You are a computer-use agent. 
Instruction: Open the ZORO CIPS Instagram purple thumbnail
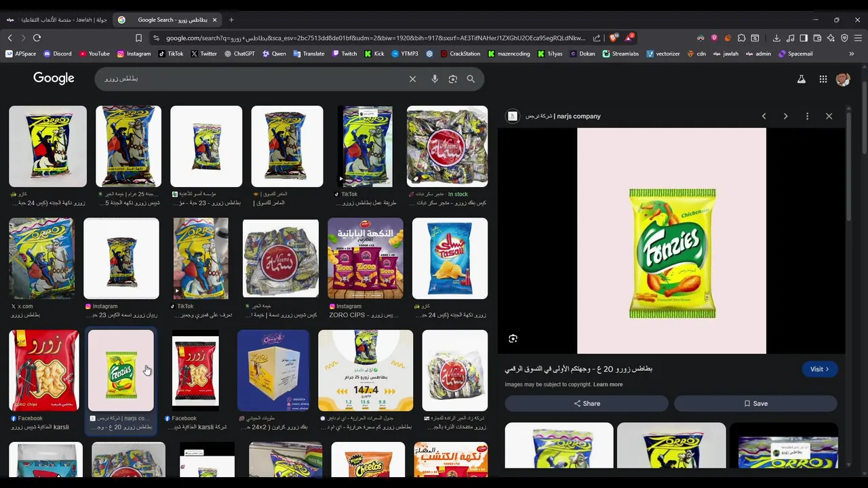(x=366, y=258)
